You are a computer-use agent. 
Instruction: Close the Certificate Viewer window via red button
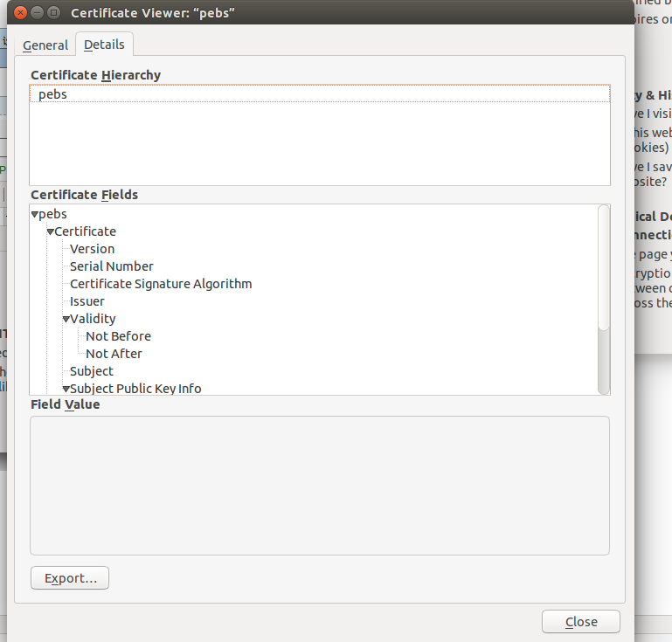click(x=20, y=13)
